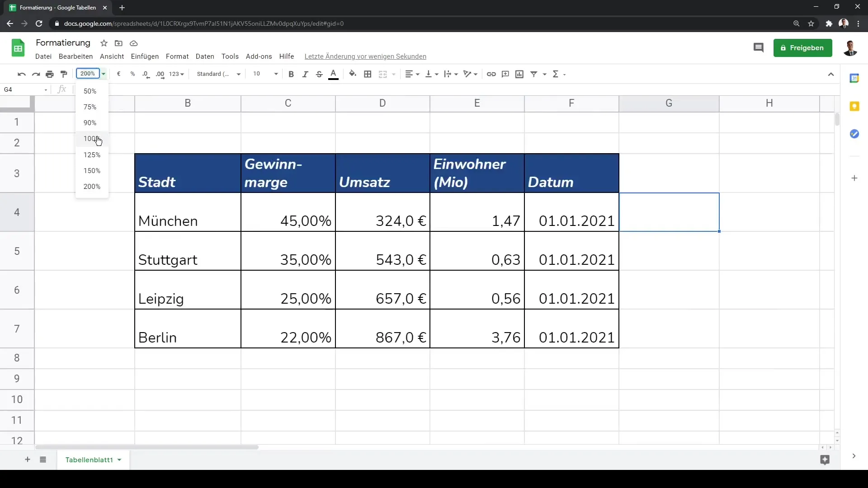Expand merge cells options arrow
This screenshot has height=488, width=868.
394,74
